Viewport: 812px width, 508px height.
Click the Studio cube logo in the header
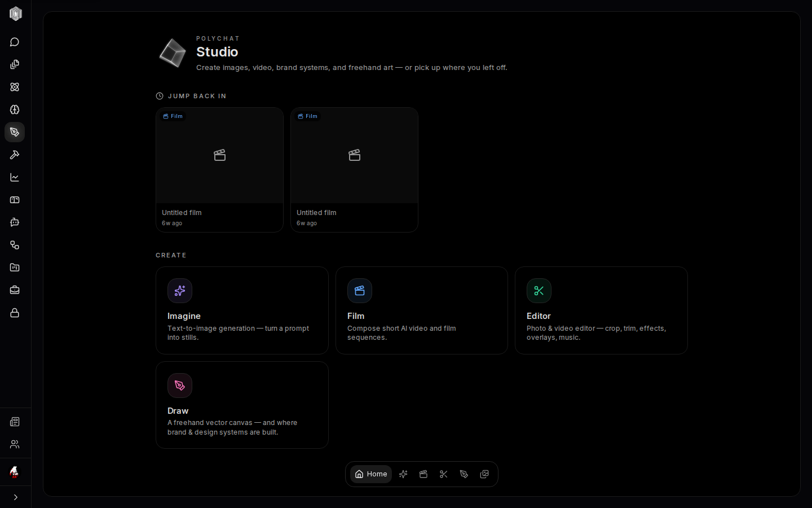click(173, 53)
